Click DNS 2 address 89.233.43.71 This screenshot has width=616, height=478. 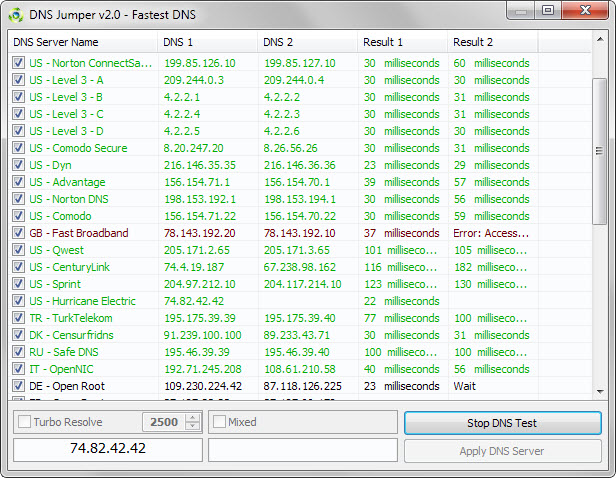click(x=297, y=335)
